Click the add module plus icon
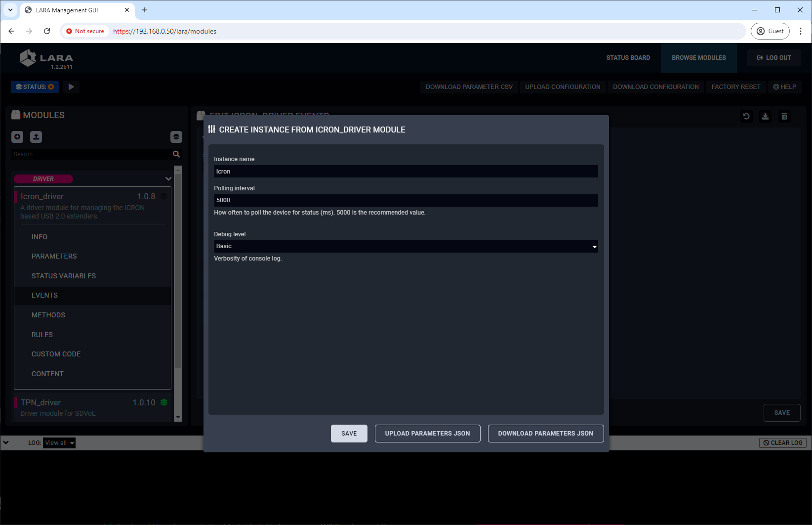Image resolution: width=812 pixels, height=525 pixels. click(x=17, y=137)
